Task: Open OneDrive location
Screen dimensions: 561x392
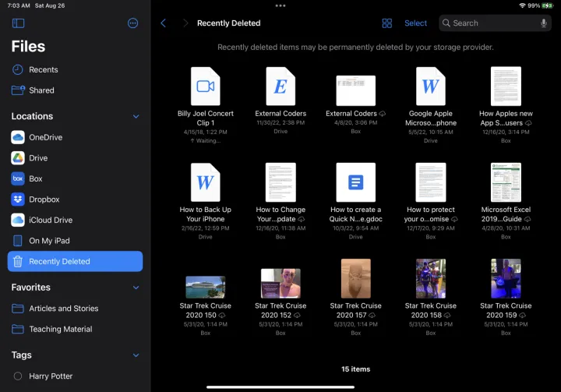Action: coord(45,137)
